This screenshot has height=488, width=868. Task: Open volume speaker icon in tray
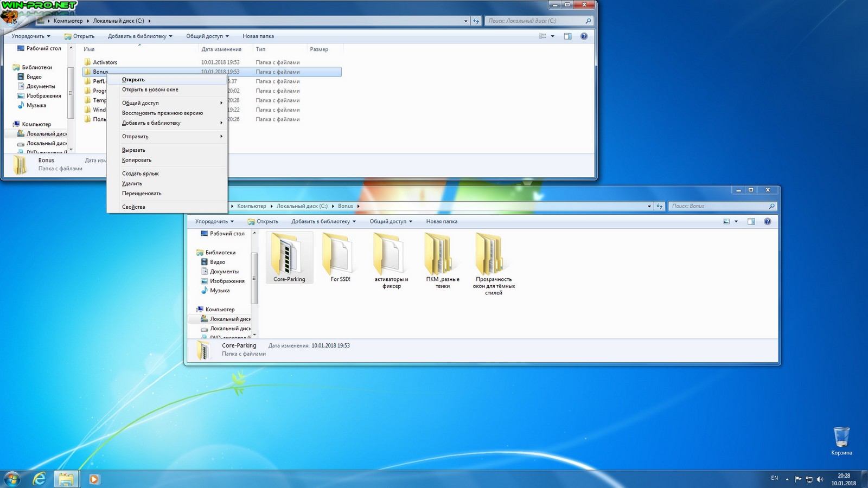click(820, 479)
